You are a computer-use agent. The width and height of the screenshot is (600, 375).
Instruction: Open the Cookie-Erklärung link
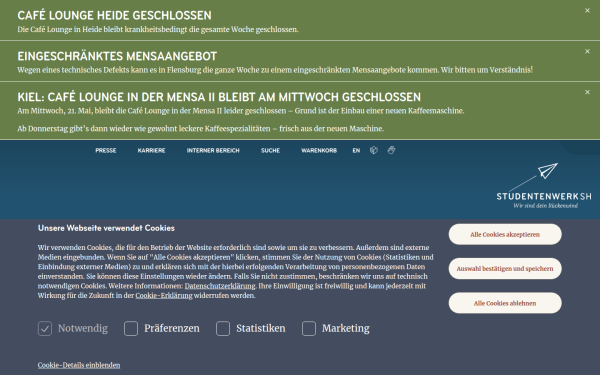tap(164, 295)
